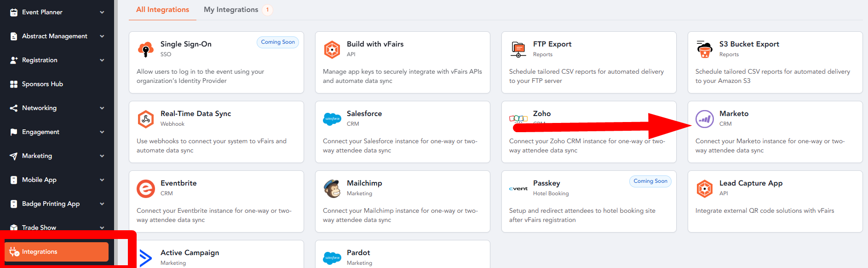Image resolution: width=868 pixels, height=268 pixels.
Task: Click Coming Soon badge on Single Sign-On
Action: click(x=278, y=42)
